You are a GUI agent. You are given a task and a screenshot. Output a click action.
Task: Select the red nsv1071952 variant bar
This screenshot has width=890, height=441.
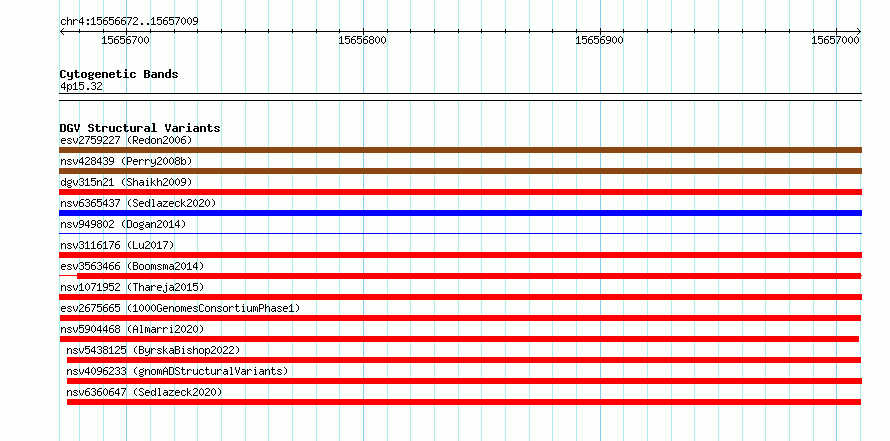click(460, 297)
